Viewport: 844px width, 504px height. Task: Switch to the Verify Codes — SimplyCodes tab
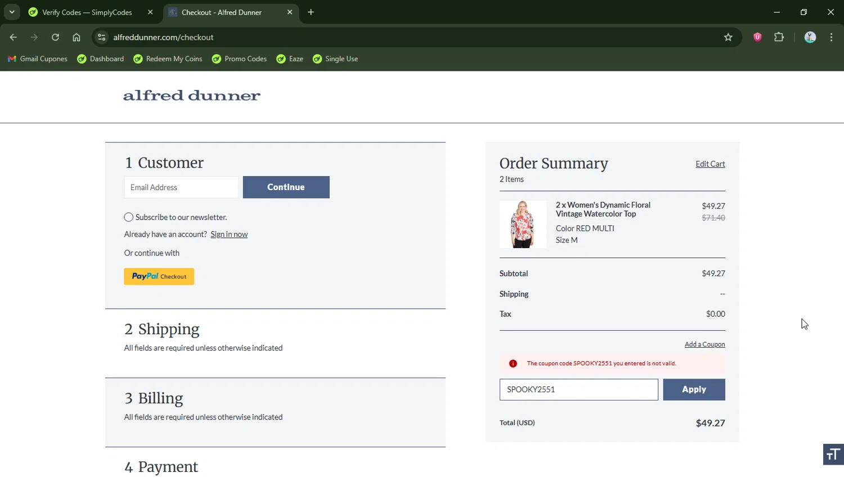(87, 12)
